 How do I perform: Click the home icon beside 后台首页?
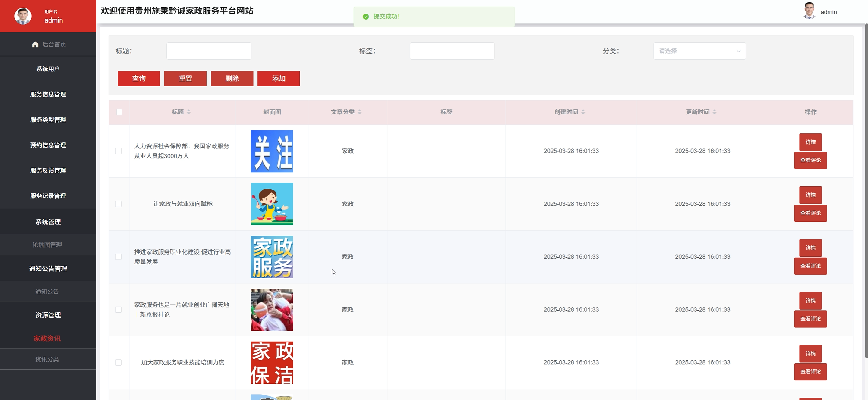[x=35, y=45]
